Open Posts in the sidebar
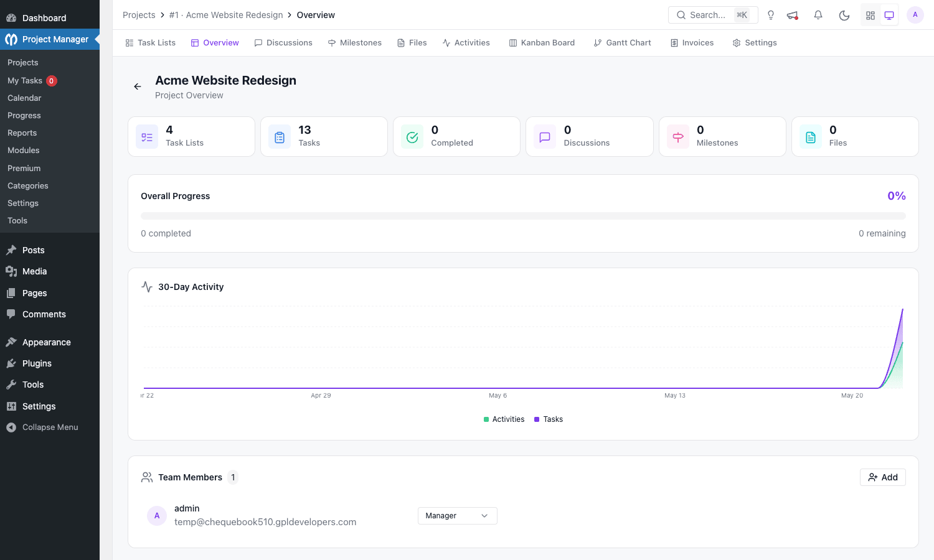 tap(50, 250)
